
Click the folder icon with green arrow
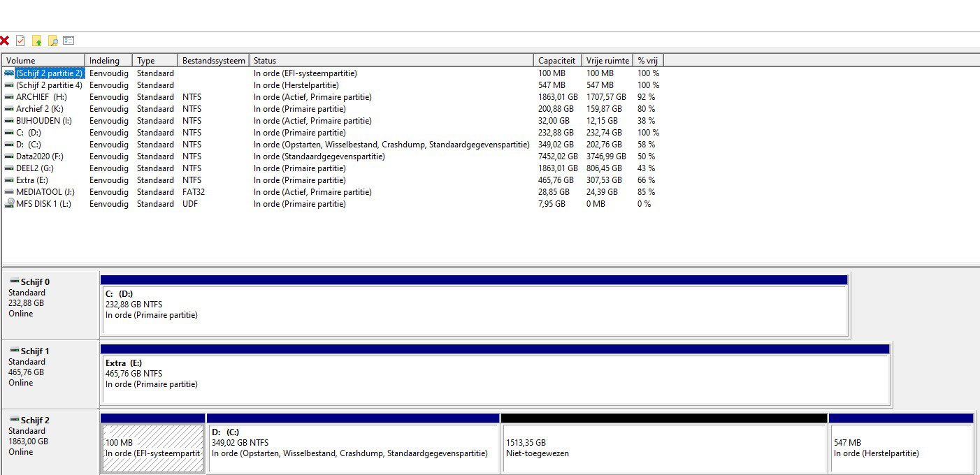pos(37,41)
